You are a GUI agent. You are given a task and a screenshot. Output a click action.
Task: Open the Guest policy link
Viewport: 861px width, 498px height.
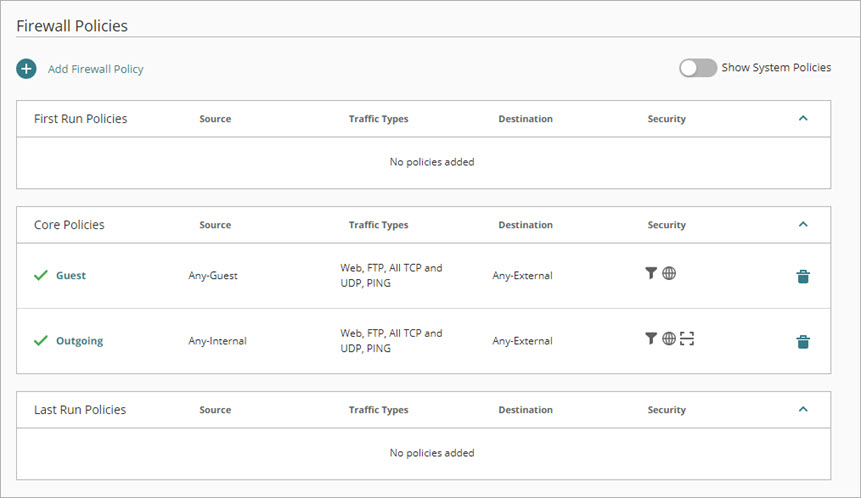point(71,276)
